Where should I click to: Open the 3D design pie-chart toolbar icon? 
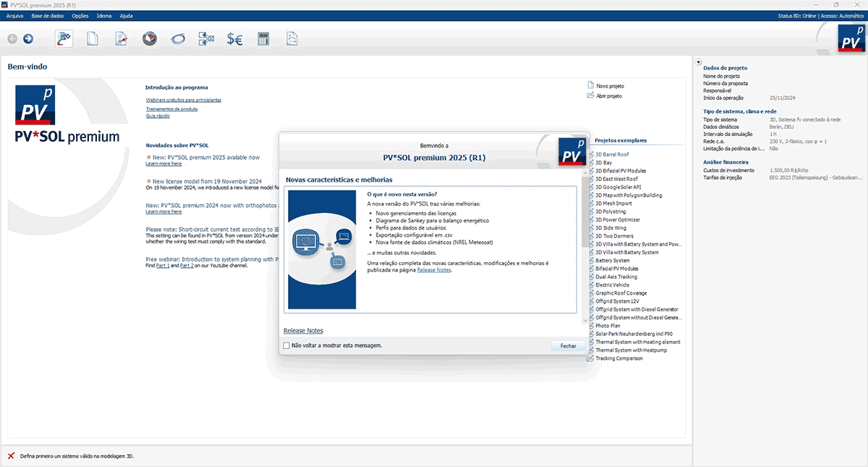pyautogui.click(x=150, y=39)
